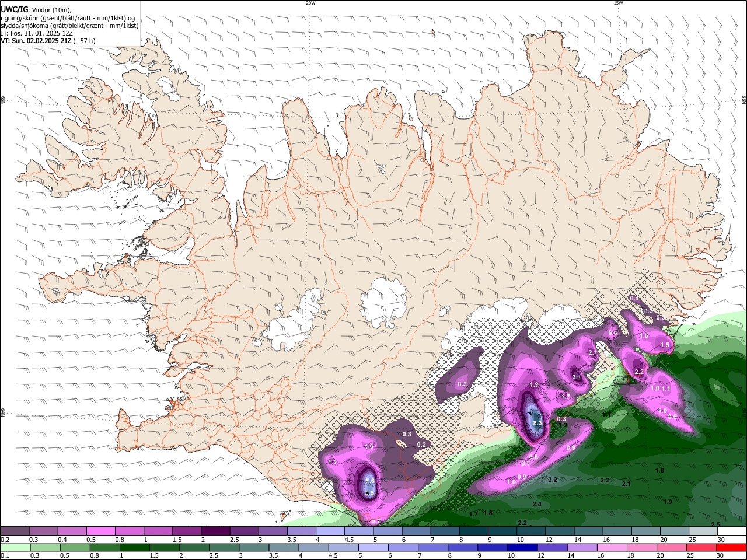Click the rain scale swatch labeled 7
The image size is (747, 560).
433,548
